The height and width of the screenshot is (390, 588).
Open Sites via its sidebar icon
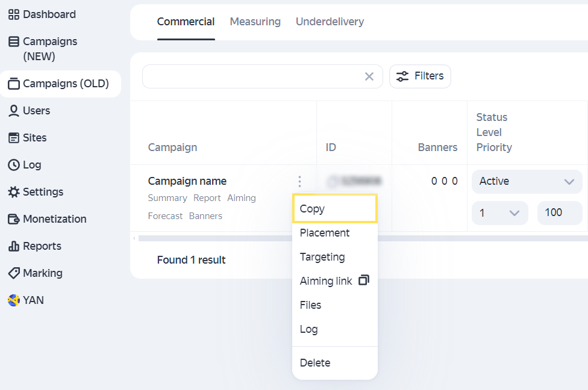[x=13, y=138]
